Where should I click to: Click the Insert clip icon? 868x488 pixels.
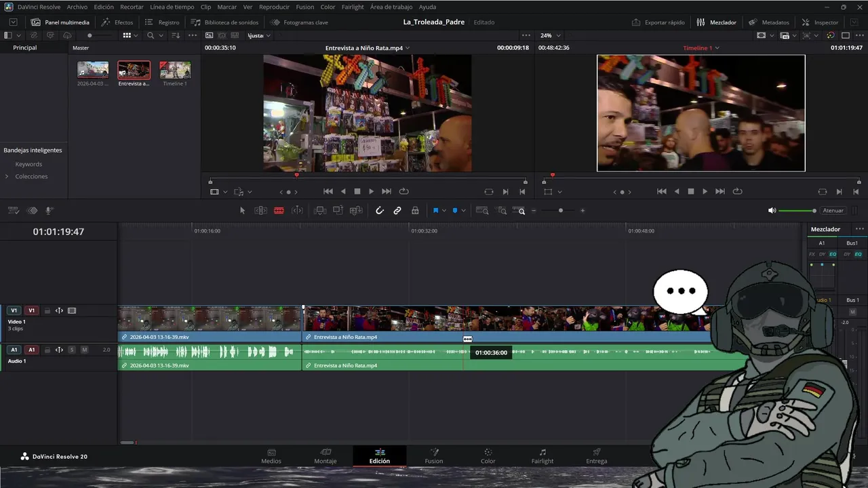[320, 211]
